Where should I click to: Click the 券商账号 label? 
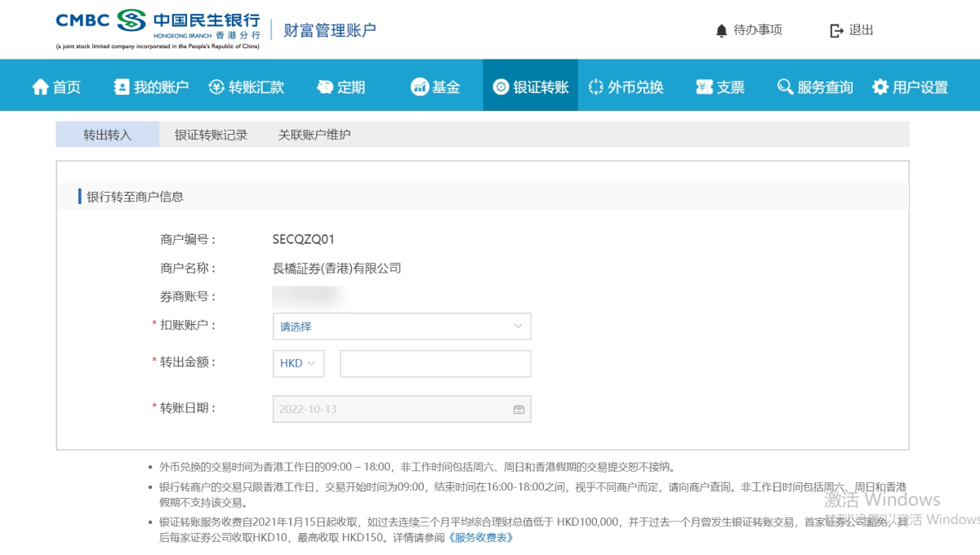click(188, 297)
